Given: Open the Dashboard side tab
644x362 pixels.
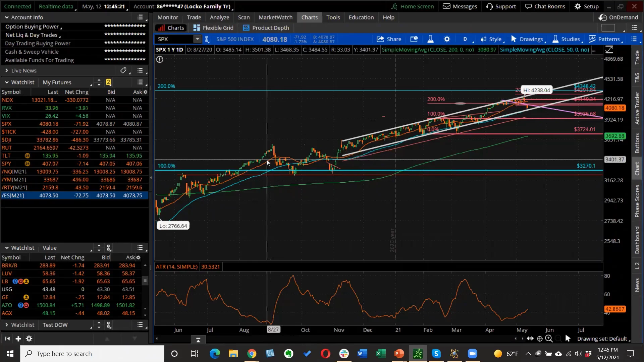Looking at the screenshot, I should pyautogui.click(x=637, y=240).
